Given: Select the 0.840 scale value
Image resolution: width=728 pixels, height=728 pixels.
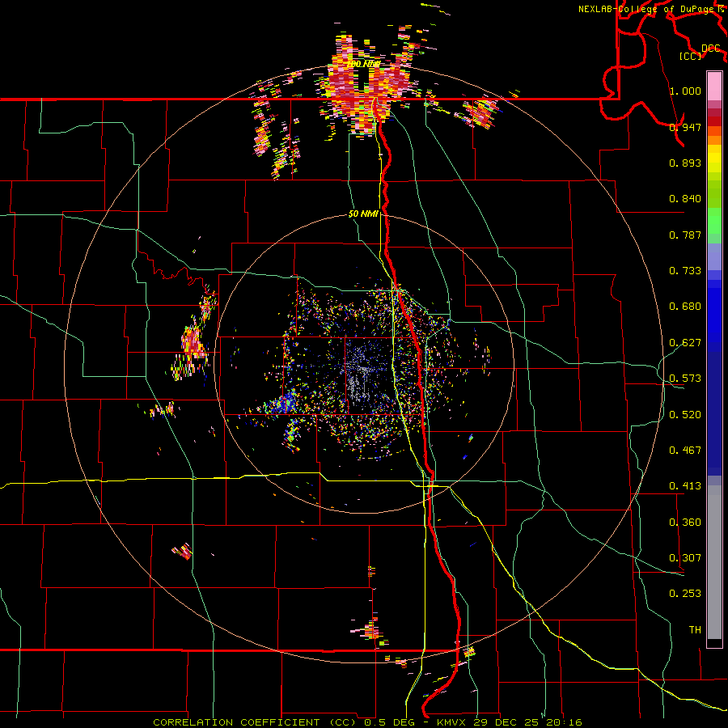Looking at the screenshot, I should tap(685, 199).
